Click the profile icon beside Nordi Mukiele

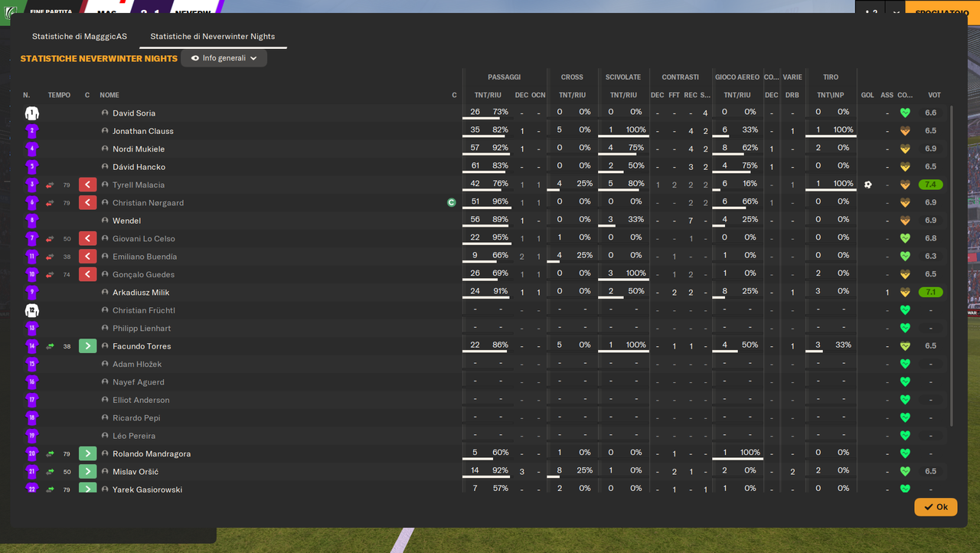[105, 149]
